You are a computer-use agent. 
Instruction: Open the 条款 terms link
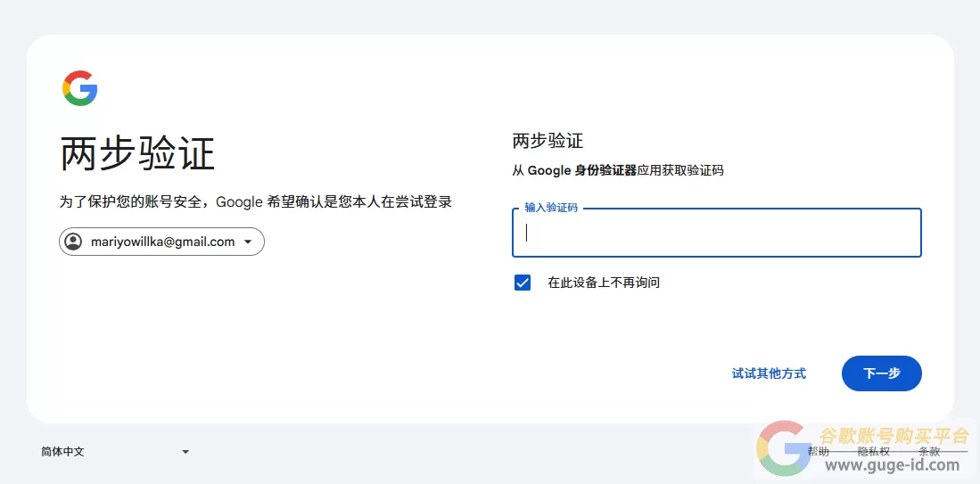click(x=928, y=452)
